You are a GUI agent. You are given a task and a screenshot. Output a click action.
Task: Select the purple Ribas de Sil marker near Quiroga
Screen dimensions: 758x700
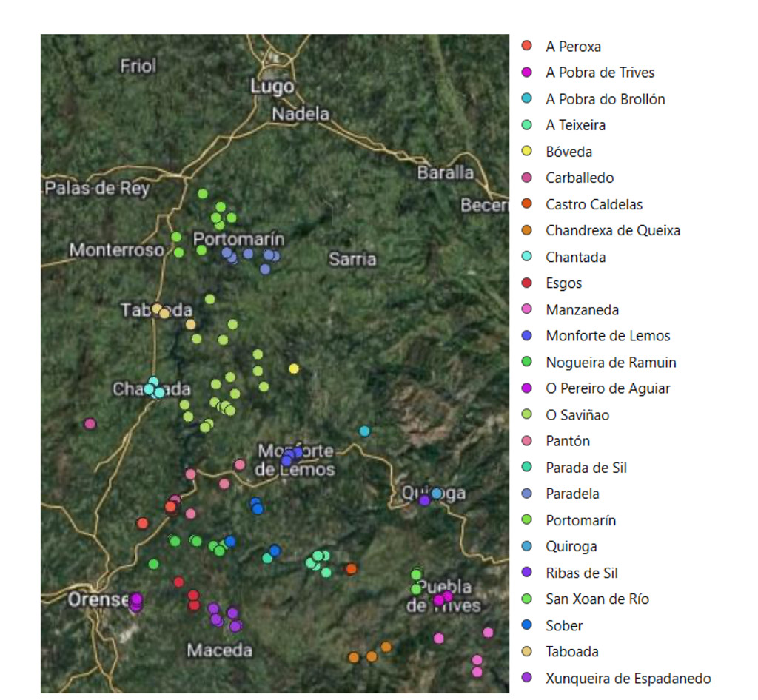[424, 500]
